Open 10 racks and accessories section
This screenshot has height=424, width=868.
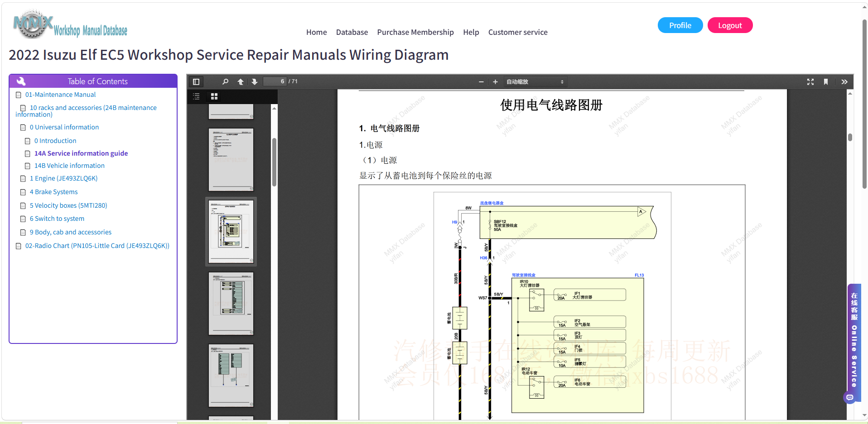[86, 111]
